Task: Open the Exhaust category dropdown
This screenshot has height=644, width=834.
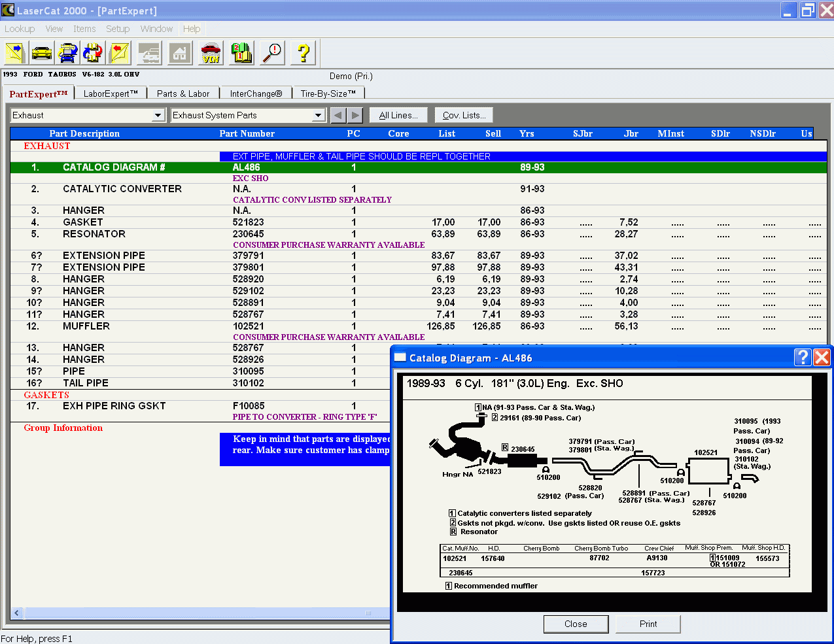Action: coord(158,116)
